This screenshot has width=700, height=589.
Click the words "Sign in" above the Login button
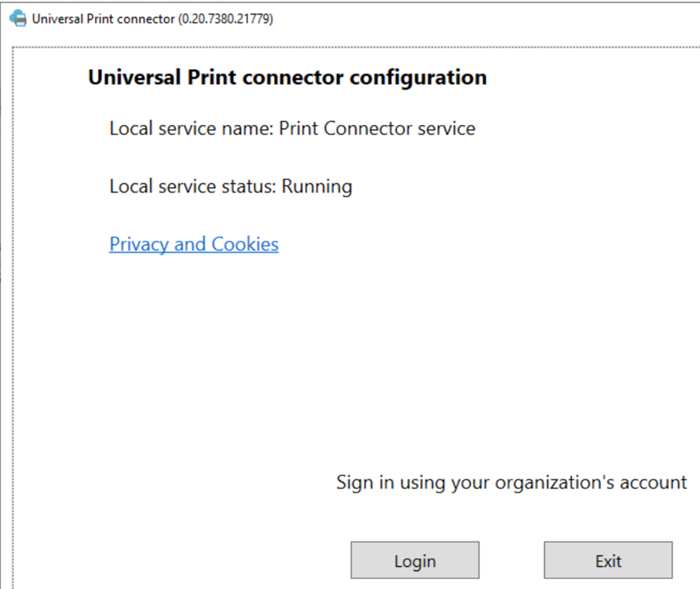(x=365, y=482)
